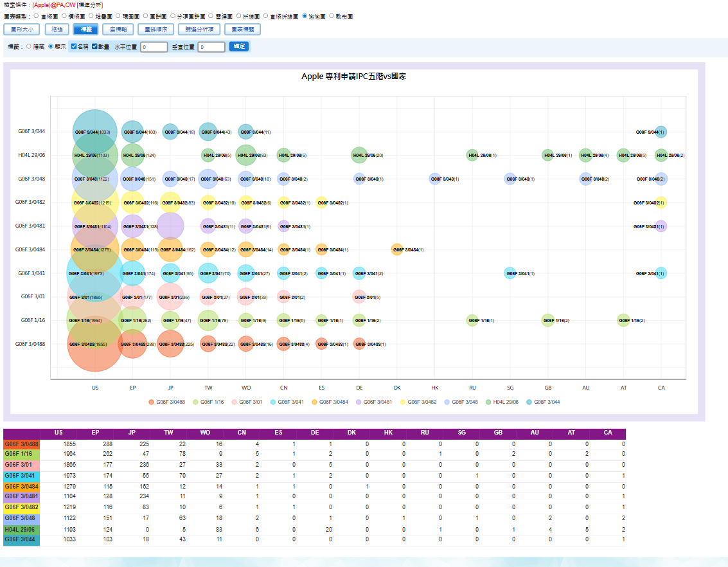Toggle G06F 3/0481 legend entry
Image resolution: width=728 pixels, height=567 pixels.
374,402
